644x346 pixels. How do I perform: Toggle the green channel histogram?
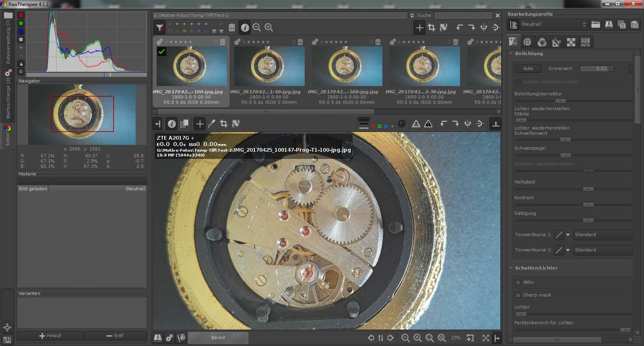[21, 23]
